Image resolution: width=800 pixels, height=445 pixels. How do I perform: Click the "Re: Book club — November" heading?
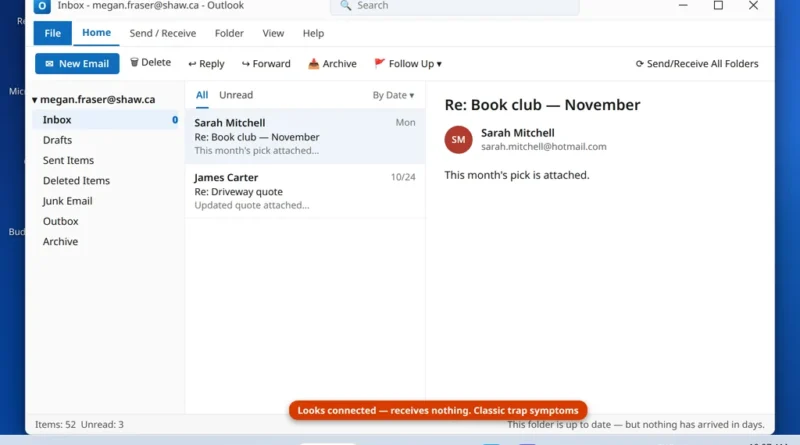pos(542,105)
